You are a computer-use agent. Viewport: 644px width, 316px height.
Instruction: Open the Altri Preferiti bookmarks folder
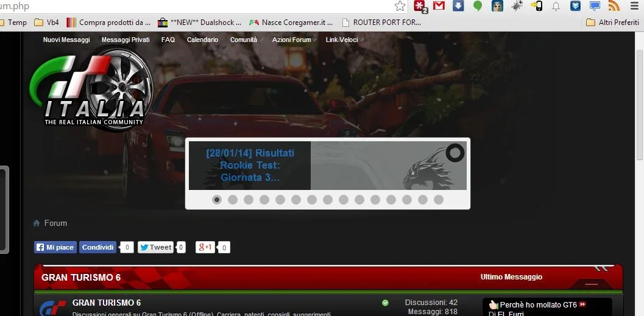612,23
